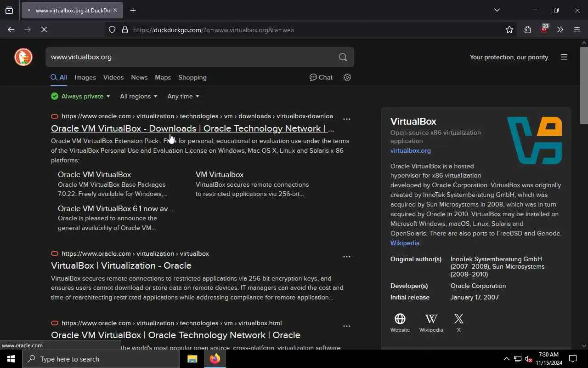Image resolution: width=588 pixels, height=368 pixels.
Task: Switch to the Images tab
Action: click(85, 77)
